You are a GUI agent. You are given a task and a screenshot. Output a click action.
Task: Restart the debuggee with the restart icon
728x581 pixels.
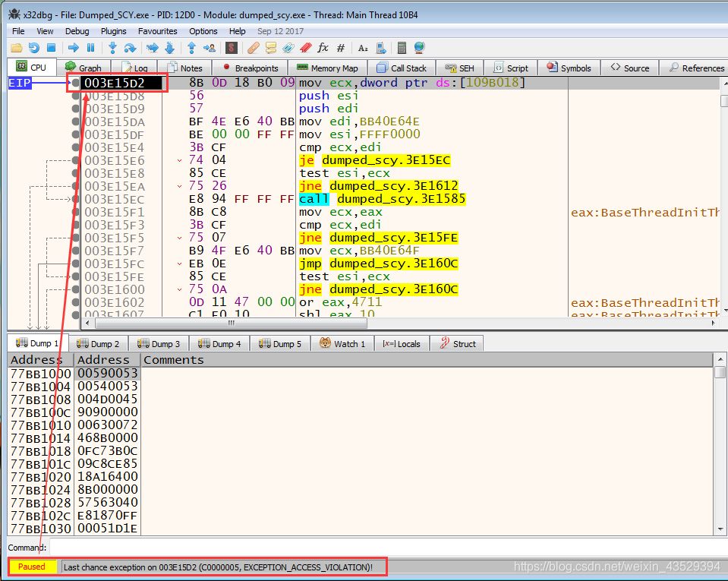(34, 48)
